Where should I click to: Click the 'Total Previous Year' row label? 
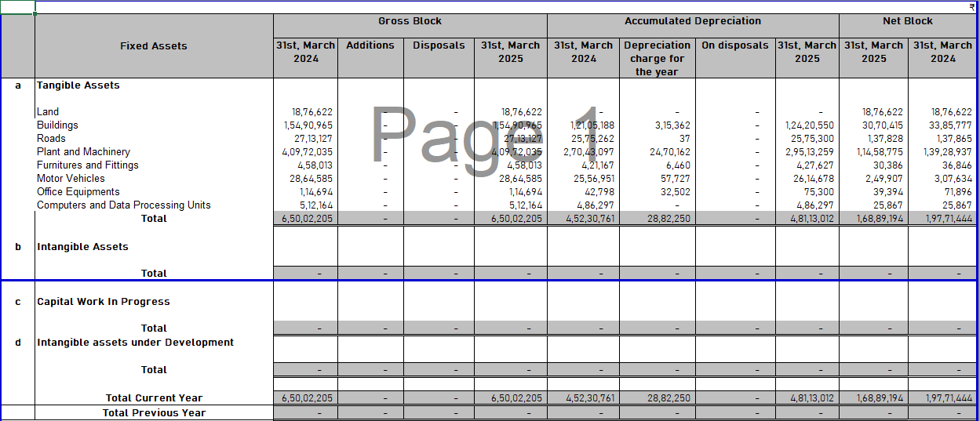tap(154, 413)
